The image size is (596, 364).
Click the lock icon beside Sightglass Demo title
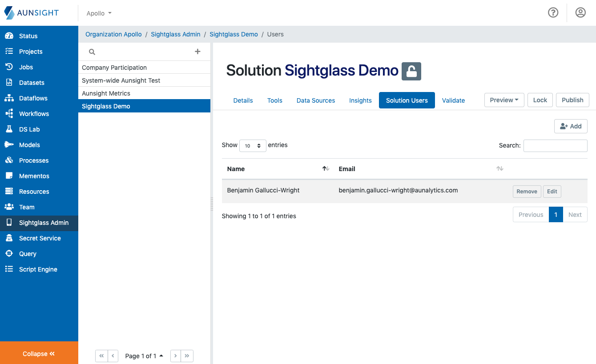click(x=411, y=71)
